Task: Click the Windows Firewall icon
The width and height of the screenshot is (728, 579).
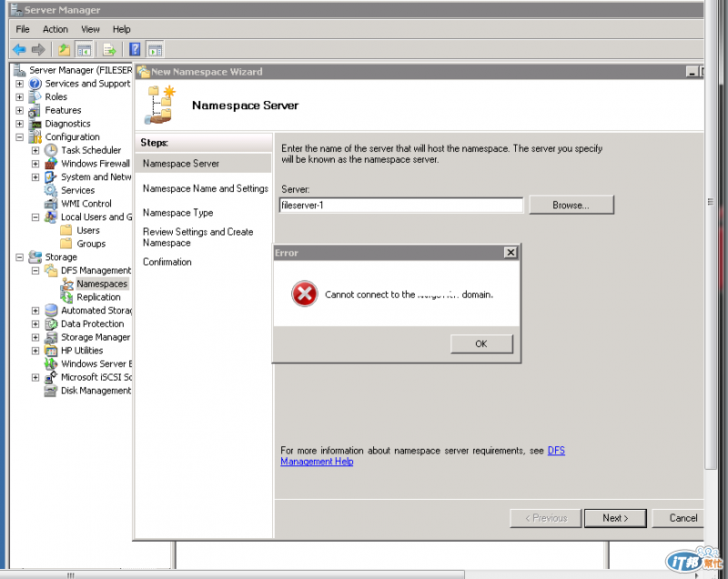Action: (x=51, y=164)
